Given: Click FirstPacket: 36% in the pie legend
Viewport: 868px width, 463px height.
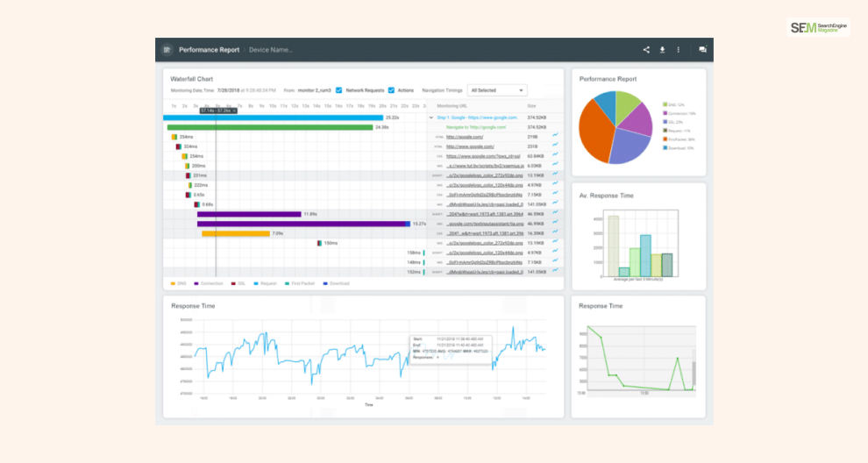Looking at the screenshot, I should coord(679,139).
